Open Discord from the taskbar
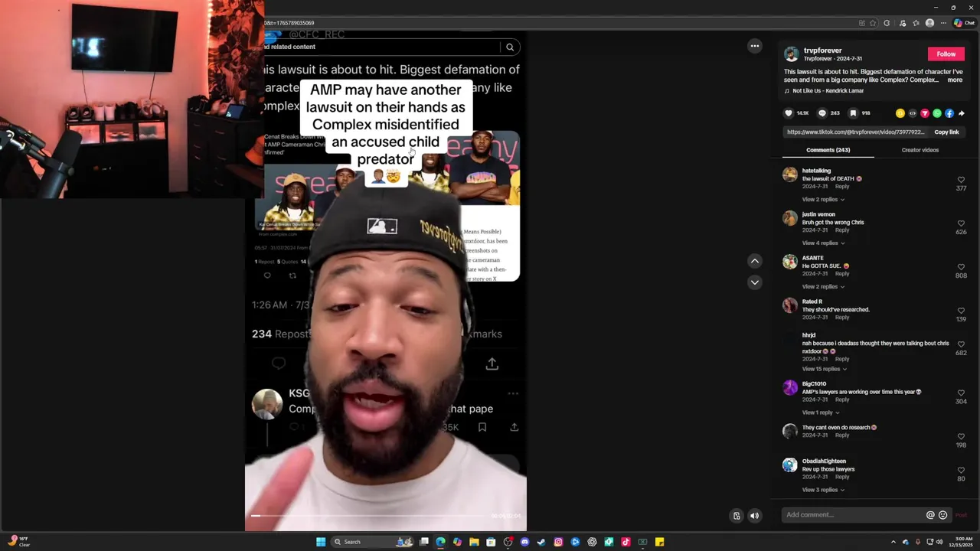Screen dimensions: 980x551 point(524,542)
